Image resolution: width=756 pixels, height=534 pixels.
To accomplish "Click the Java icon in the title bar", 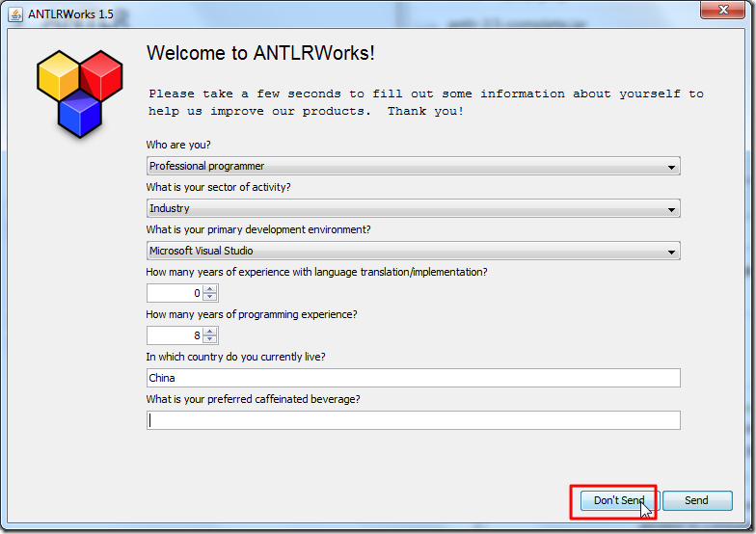I will pos(16,13).
